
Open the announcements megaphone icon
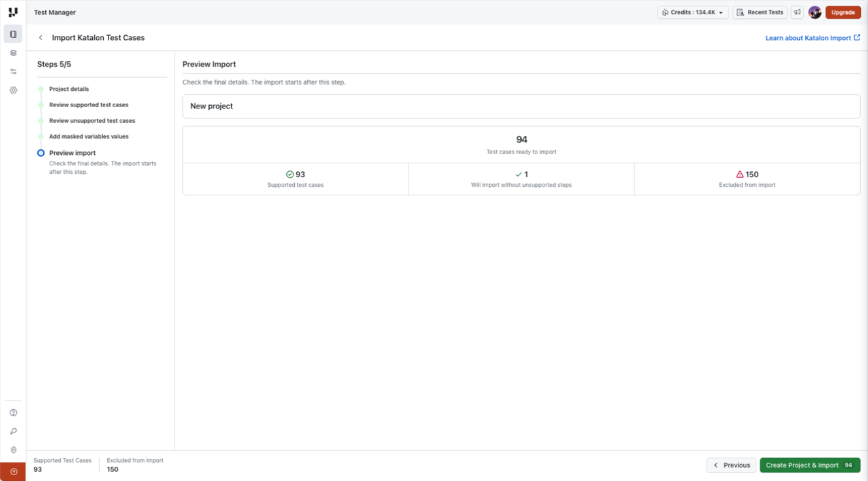point(797,12)
